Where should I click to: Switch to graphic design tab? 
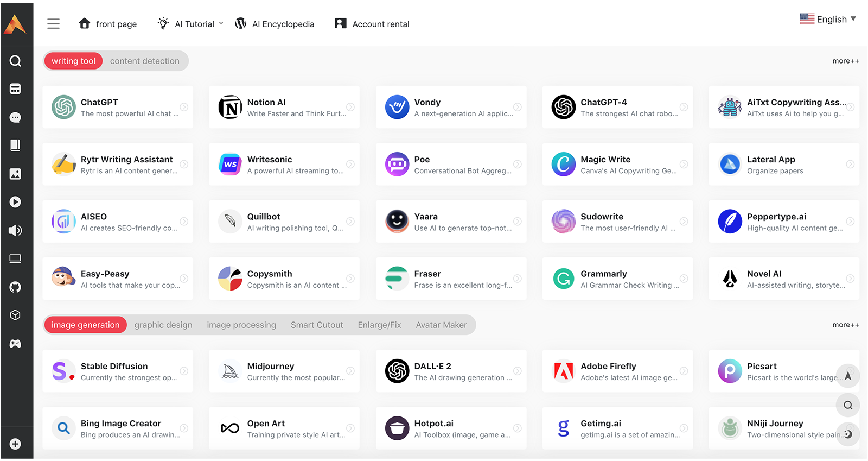point(163,325)
